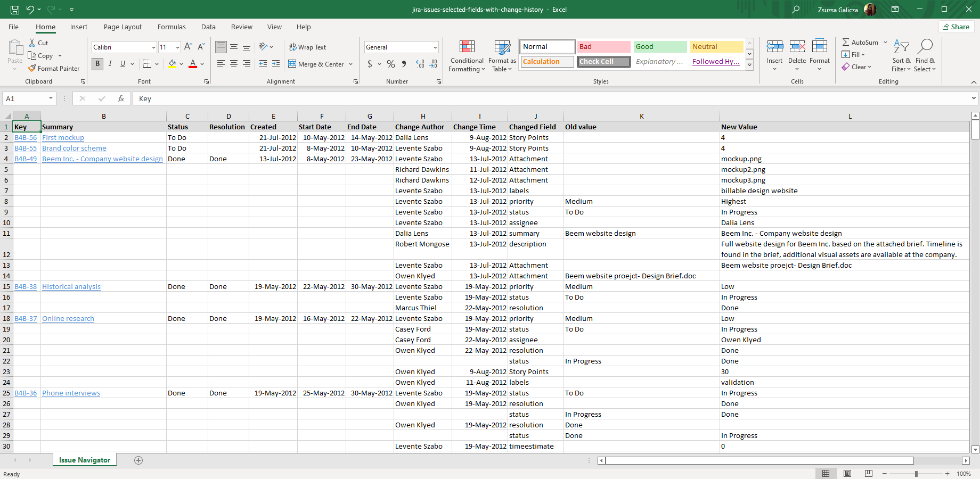Apply red Font Color

pos(193,64)
